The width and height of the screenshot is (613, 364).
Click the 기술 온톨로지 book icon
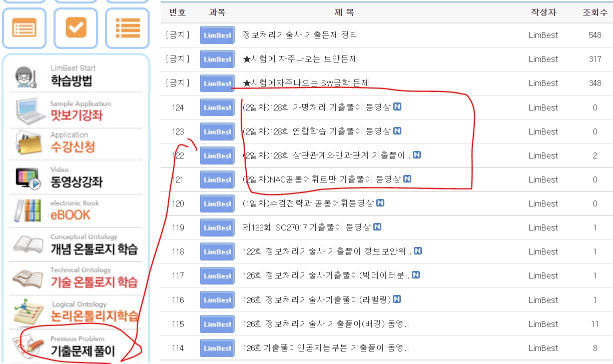(x=29, y=278)
